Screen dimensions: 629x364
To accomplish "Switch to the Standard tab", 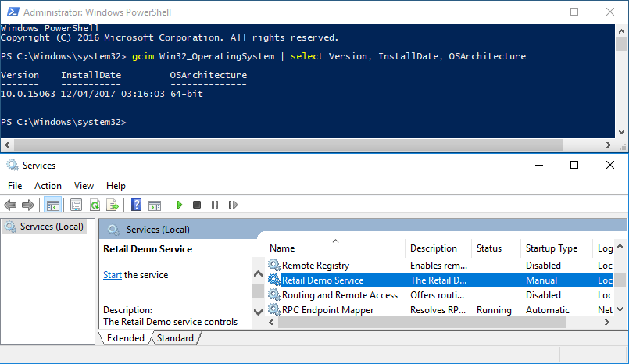I will point(175,338).
